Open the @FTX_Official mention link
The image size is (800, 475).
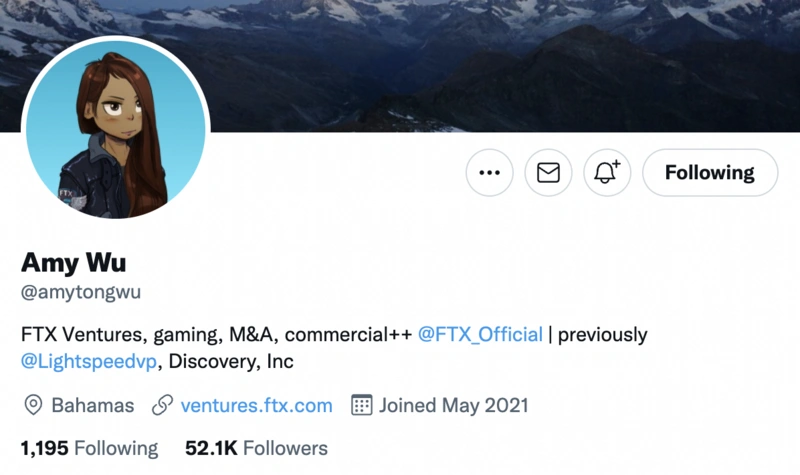click(x=480, y=334)
